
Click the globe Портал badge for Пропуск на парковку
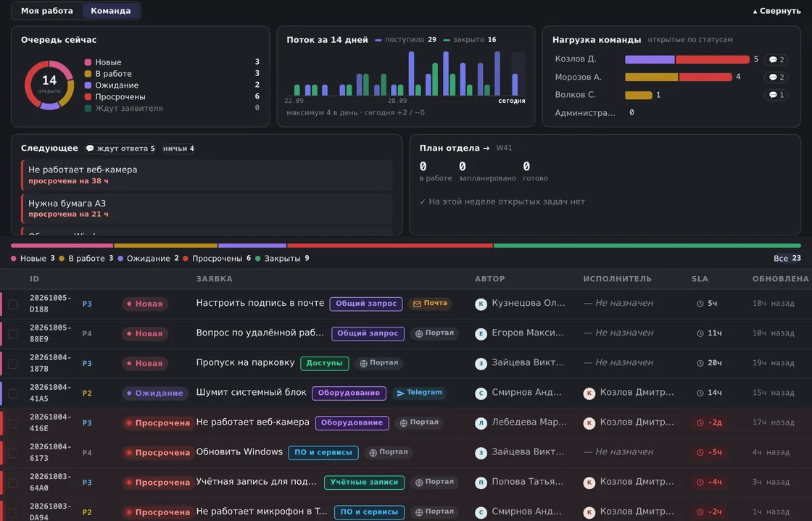pyautogui.click(x=379, y=363)
